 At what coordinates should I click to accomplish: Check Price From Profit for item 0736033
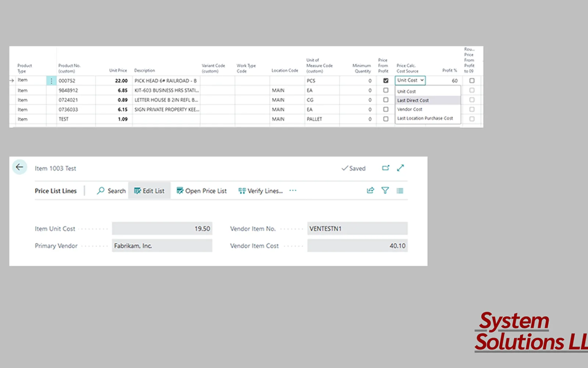[x=386, y=109]
